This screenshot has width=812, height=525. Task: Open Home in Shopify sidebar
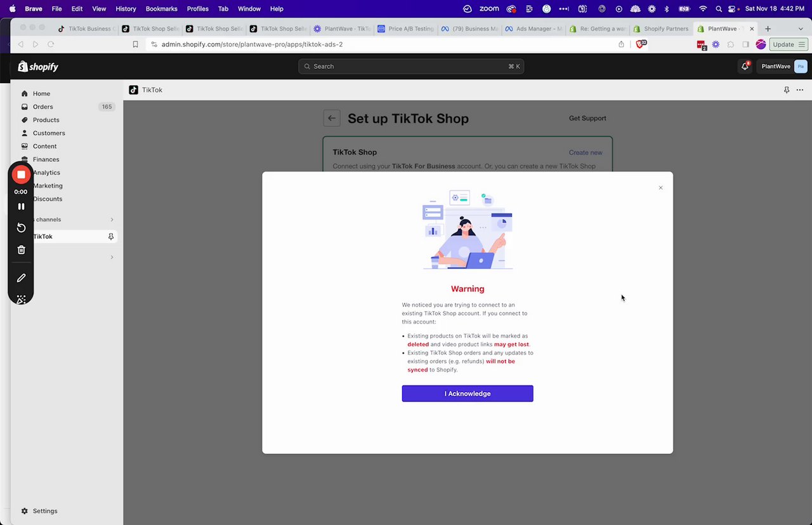coord(41,93)
